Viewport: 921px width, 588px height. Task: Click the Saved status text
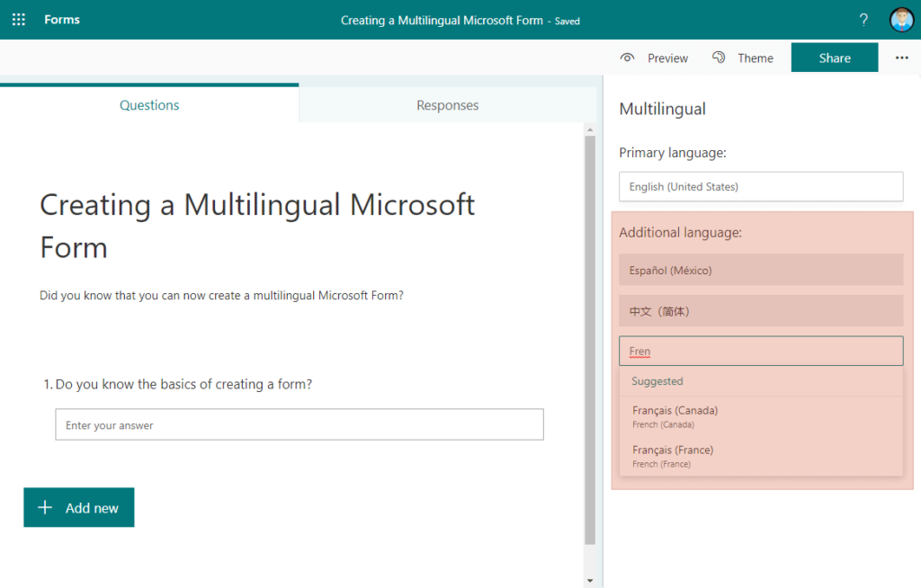click(x=568, y=22)
